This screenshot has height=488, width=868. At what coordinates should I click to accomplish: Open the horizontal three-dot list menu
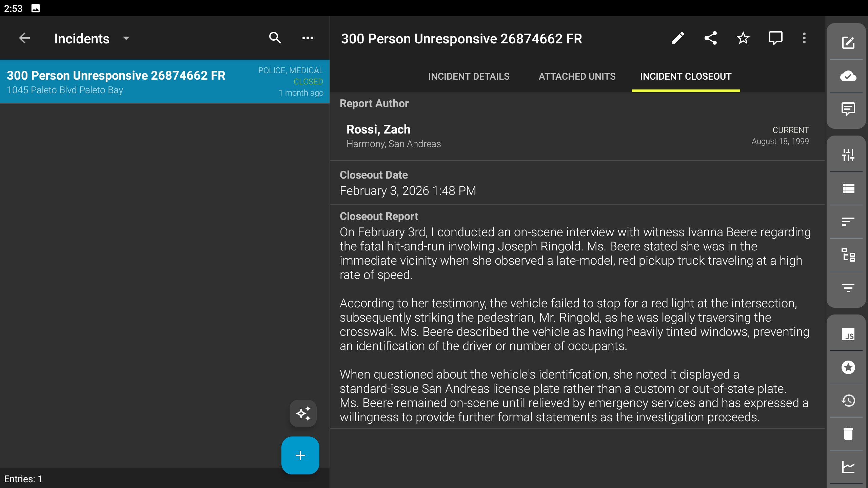tap(308, 38)
